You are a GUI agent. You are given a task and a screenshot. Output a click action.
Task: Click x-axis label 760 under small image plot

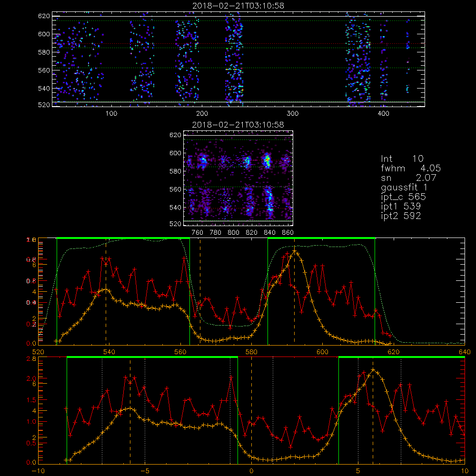[198, 233]
